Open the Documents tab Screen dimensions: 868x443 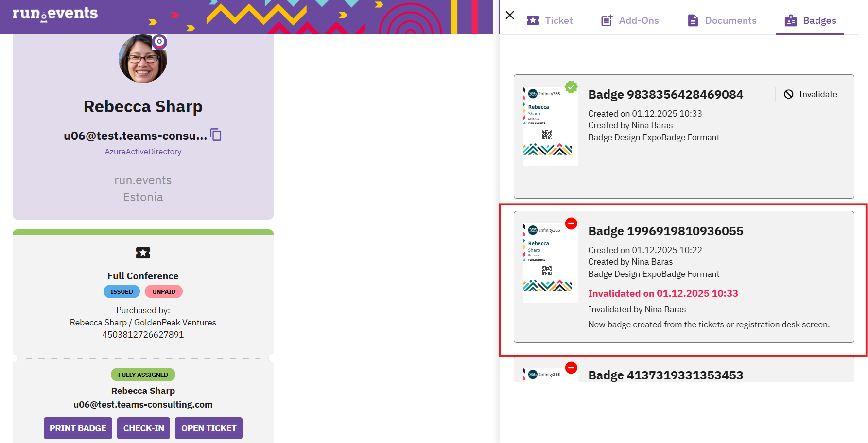[x=722, y=20]
